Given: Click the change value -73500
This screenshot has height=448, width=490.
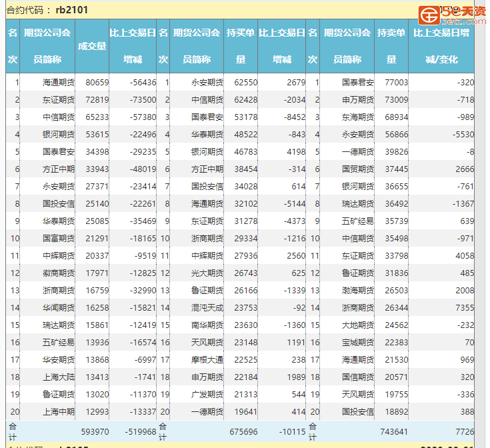Looking at the screenshot, I should [x=143, y=100].
